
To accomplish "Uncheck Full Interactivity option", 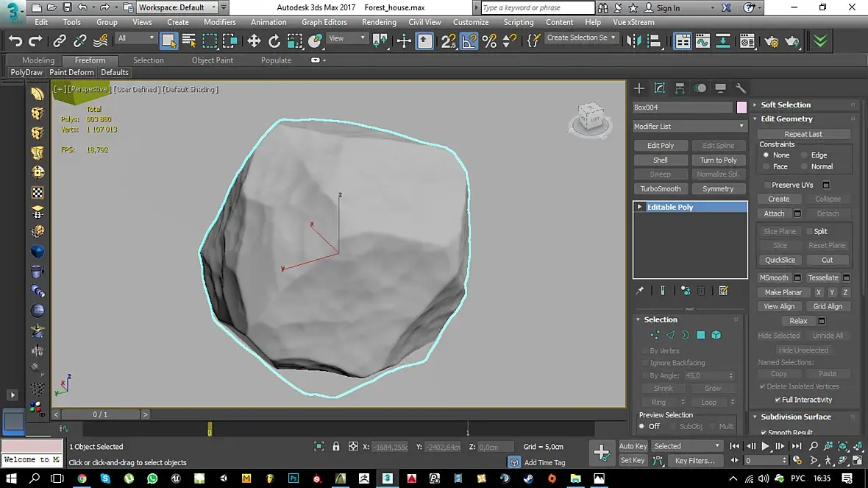I will click(778, 400).
